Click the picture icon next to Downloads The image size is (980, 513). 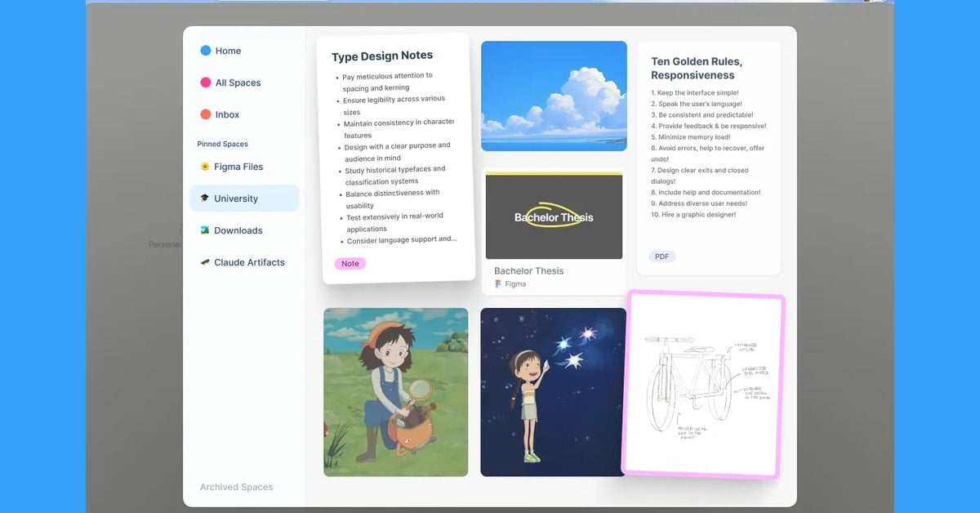coord(205,230)
